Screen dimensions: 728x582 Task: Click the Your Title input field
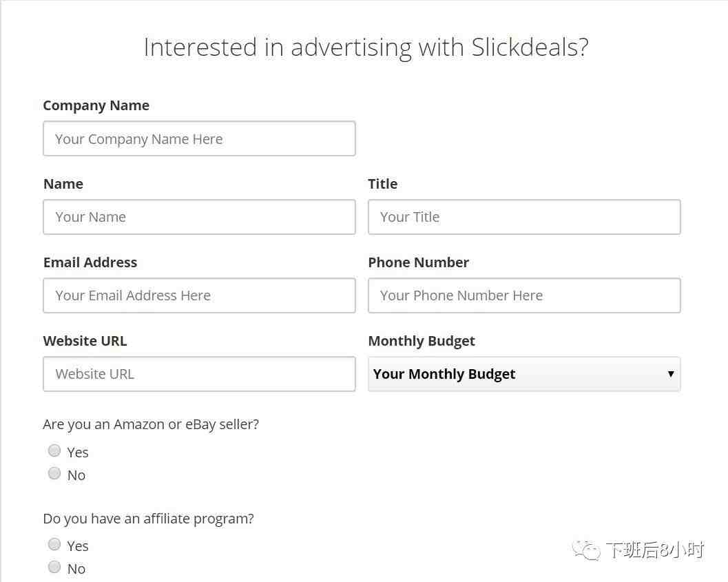[524, 217]
